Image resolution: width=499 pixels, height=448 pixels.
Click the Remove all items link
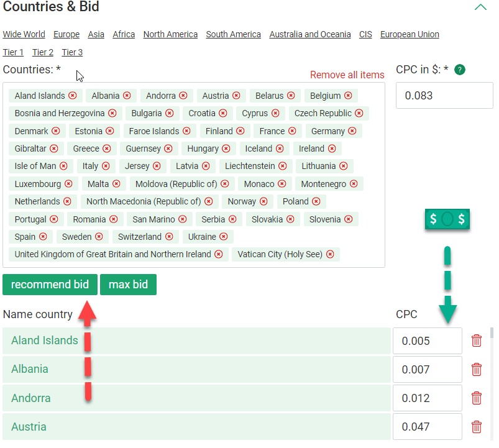click(x=347, y=75)
